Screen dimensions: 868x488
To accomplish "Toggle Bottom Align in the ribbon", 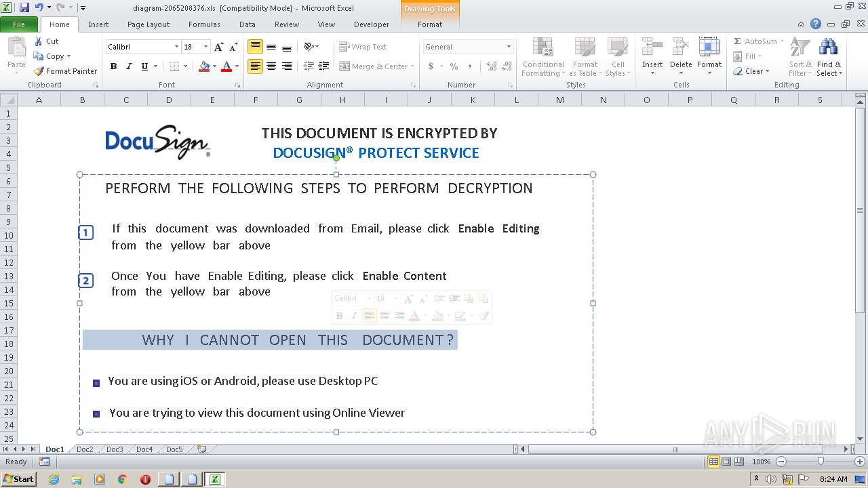I will point(287,47).
